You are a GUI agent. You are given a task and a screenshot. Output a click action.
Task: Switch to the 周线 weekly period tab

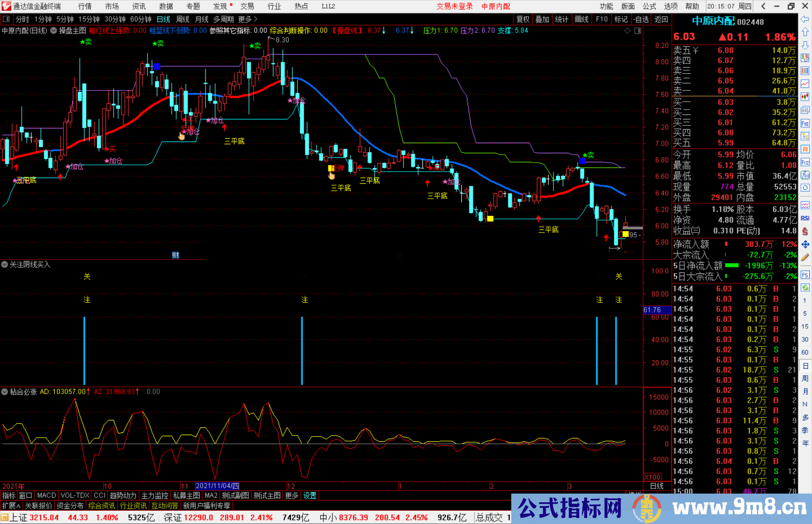point(183,19)
